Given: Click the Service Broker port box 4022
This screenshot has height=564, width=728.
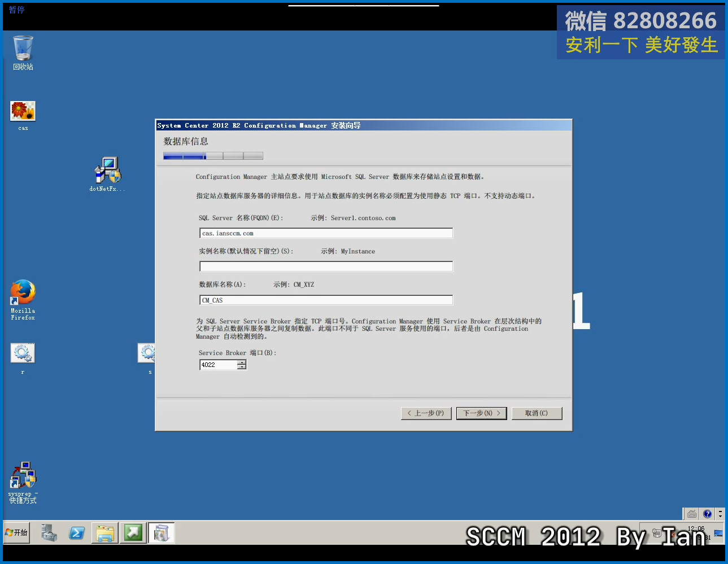Looking at the screenshot, I should coord(219,365).
